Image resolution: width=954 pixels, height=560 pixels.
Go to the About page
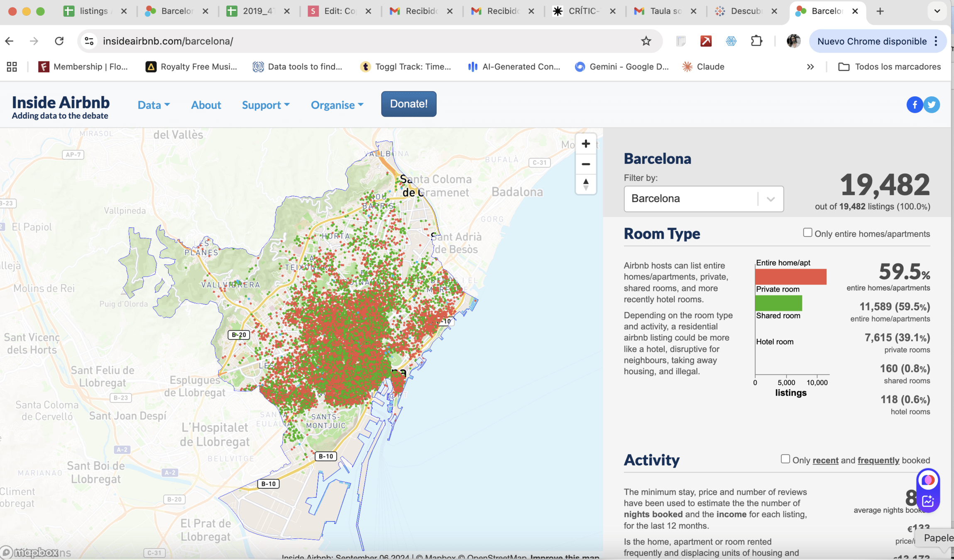point(206,105)
